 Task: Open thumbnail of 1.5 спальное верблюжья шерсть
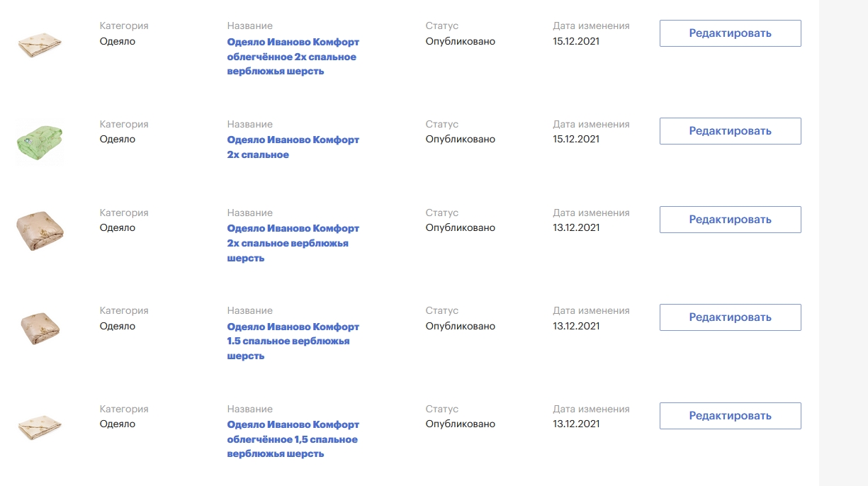tap(40, 327)
